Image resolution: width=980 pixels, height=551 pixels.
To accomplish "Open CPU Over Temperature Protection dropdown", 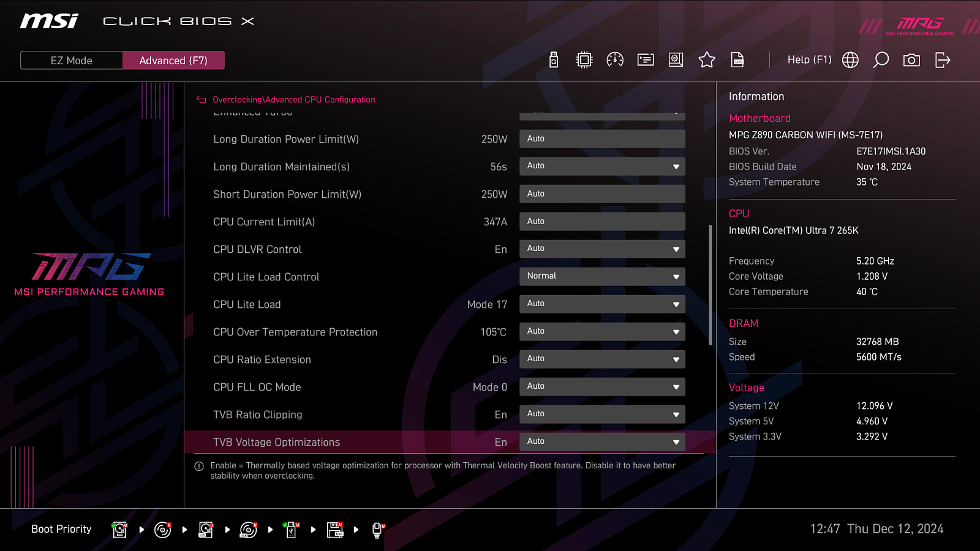I will (602, 332).
